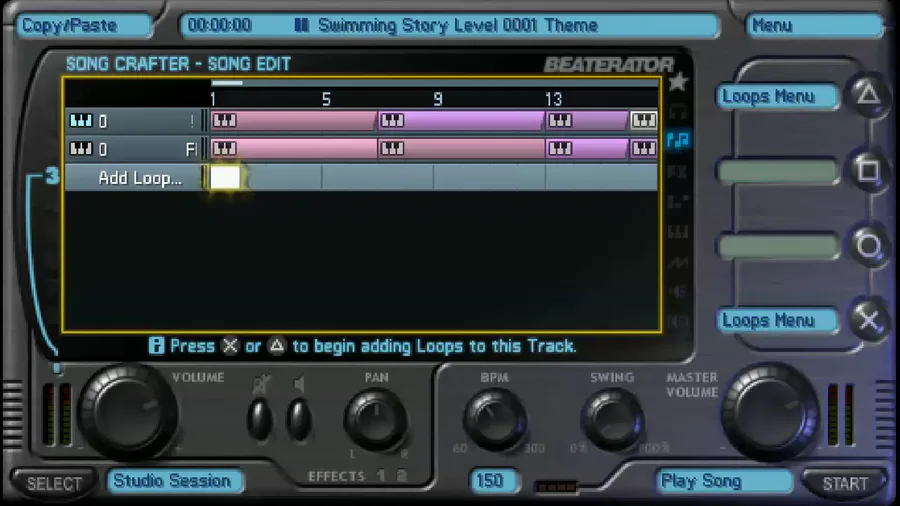Click the square controller button

tap(868, 170)
